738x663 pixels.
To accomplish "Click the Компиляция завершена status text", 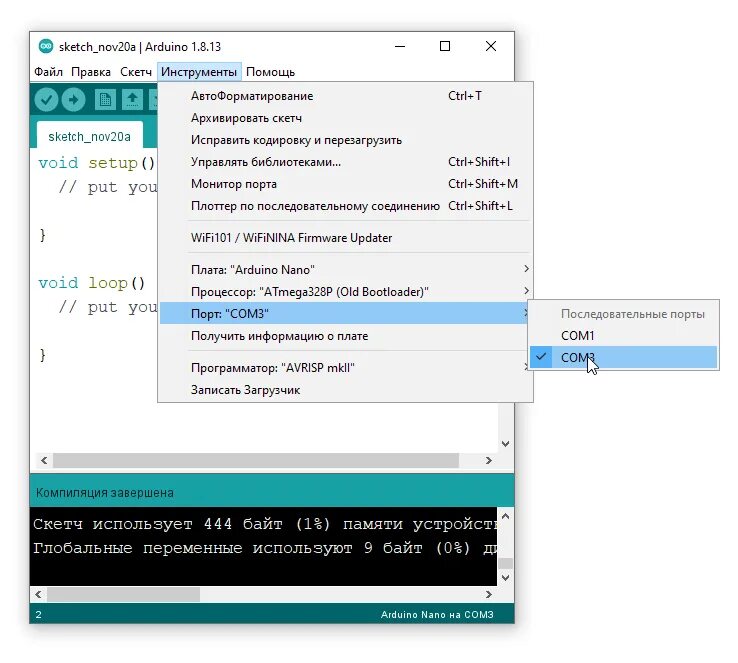I will 104,493.
